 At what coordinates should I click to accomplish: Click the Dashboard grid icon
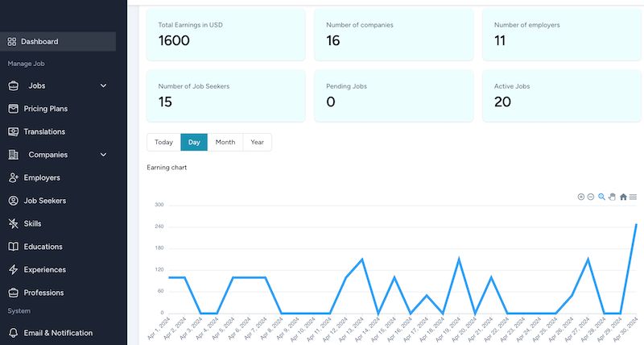[12, 42]
